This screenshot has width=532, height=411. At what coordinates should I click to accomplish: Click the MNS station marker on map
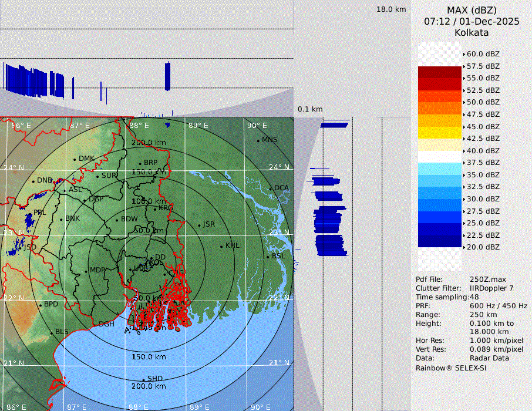click(x=258, y=140)
